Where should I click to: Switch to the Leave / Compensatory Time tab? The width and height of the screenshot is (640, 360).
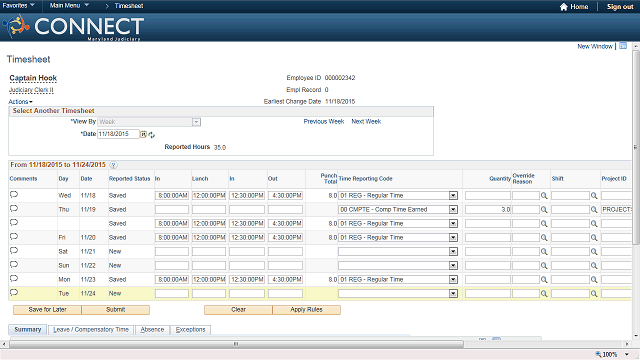(91, 330)
